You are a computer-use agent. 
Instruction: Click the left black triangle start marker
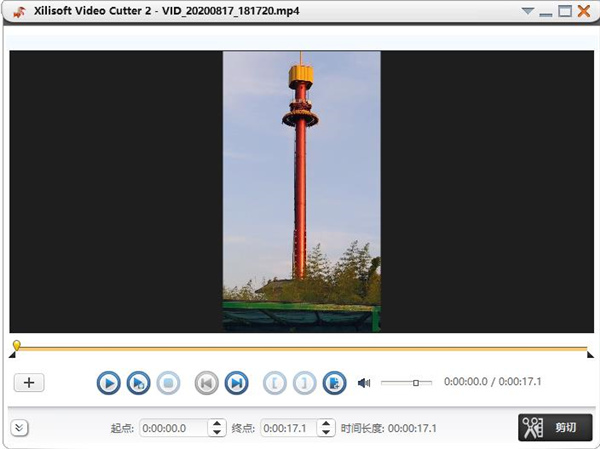click(x=12, y=356)
